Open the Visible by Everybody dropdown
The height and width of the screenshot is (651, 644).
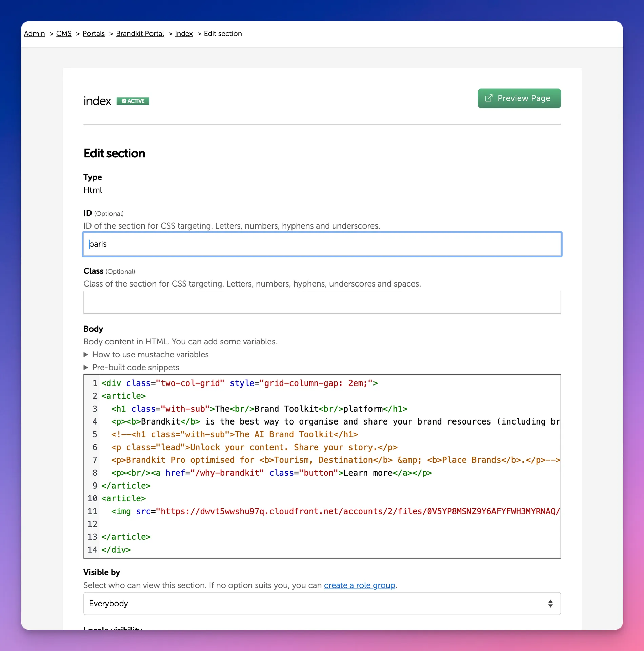pyautogui.click(x=322, y=604)
